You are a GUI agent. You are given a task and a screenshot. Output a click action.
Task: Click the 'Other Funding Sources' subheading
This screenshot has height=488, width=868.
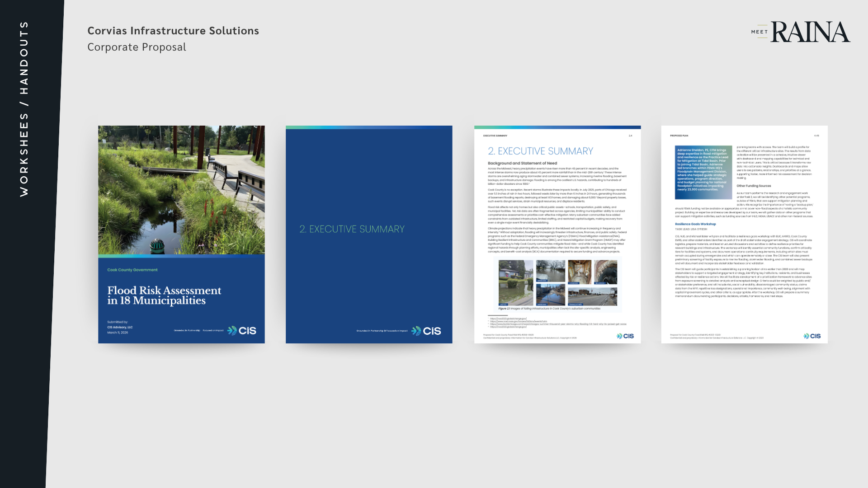pos(754,186)
